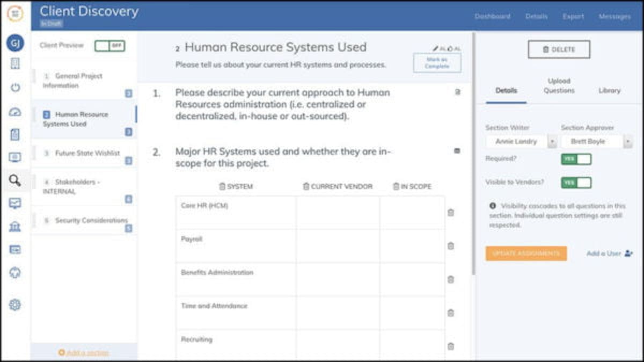Image resolution: width=644 pixels, height=362 pixels.
Task: Click the GJ avatar at the sidebar top
Action: point(16,44)
